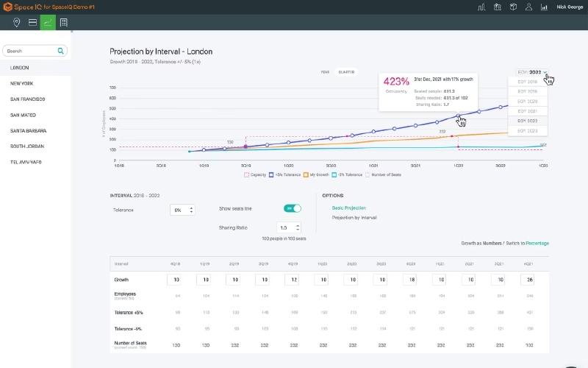Open the 3D cube icon in the header
The width and height of the screenshot is (588, 368).
[x=513, y=7]
